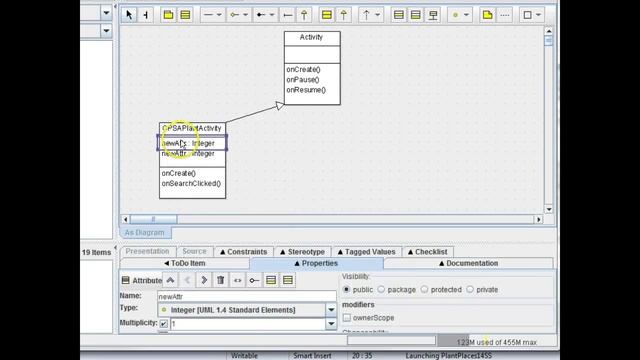Click the left yellow compartment icon beside circle-line
Image resolution: width=640 pixels, height=360 pixels.
[x=271, y=280]
